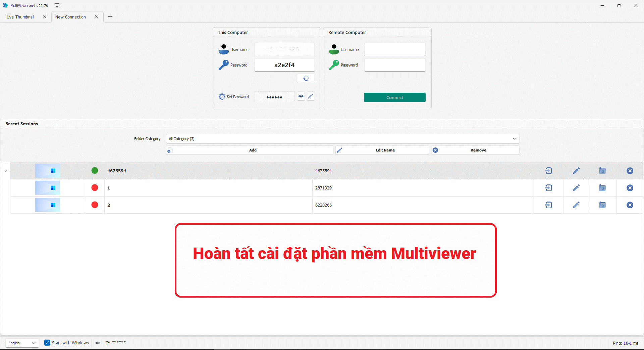Click connect icon for session 4675594
This screenshot has height=350, width=644.
(548, 171)
